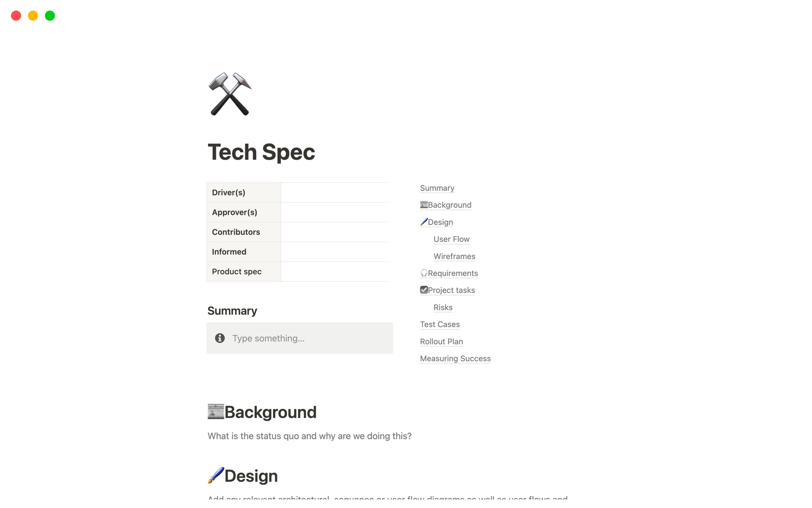Toggle the Rollout Plan section
Image resolution: width=812 pixels, height=508 pixels.
point(442,341)
